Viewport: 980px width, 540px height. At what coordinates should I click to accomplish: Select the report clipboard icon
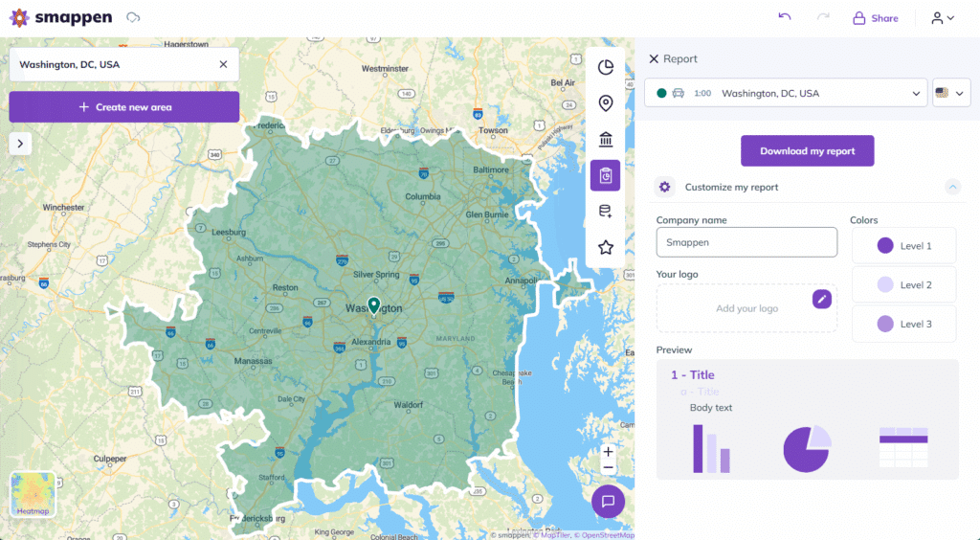coord(605,175)
